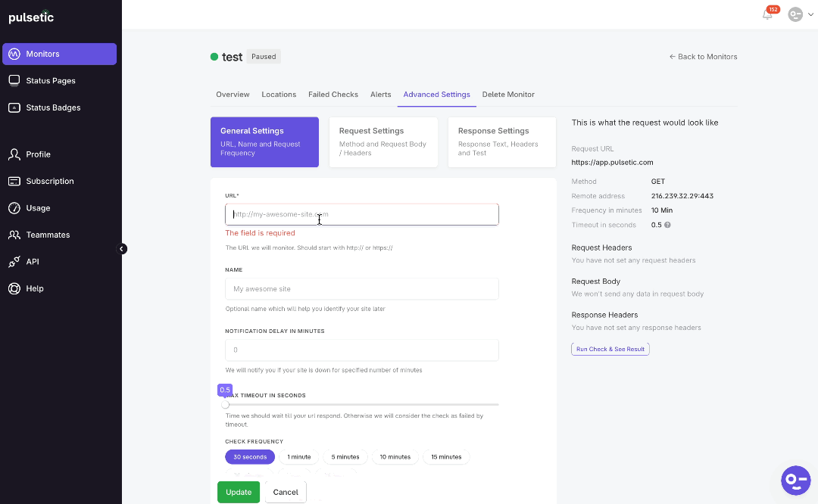Viewport: 818px width, 504px height.
Task: Click the remote address 216.239.32.29:443
Action: (x=682, y=196)
